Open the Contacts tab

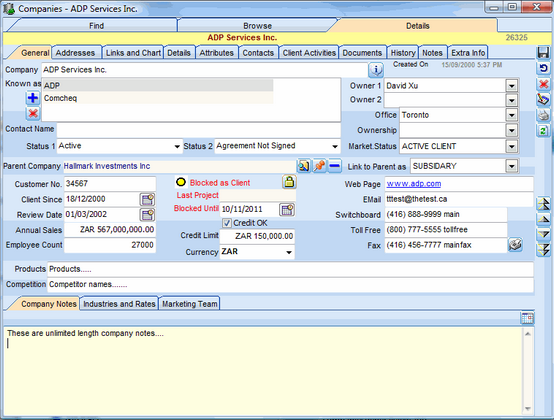click(258, 53)
